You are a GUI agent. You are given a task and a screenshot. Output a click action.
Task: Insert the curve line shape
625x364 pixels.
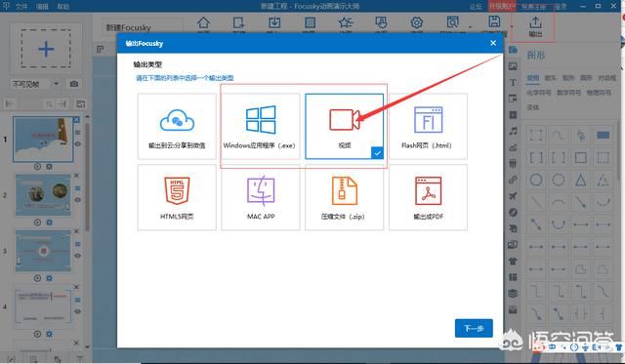point(559,135)
